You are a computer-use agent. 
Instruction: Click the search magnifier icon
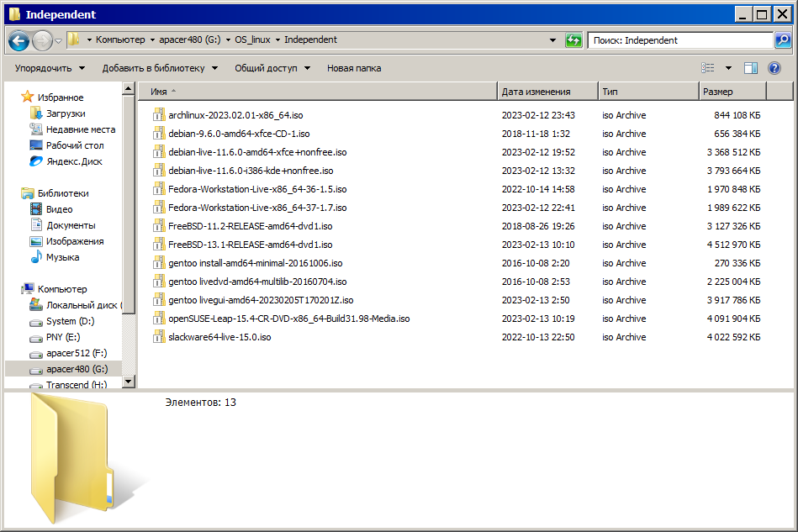(x=783, y=40)
